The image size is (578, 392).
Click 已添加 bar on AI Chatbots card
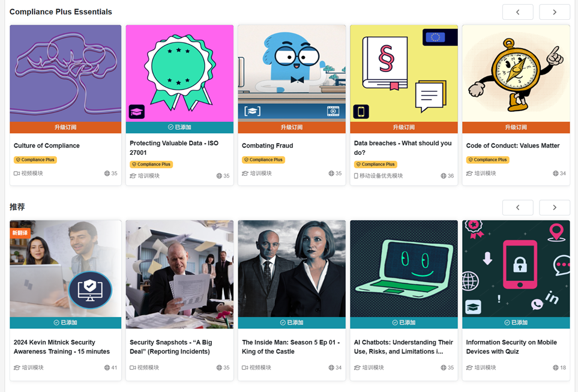point(404,323)
